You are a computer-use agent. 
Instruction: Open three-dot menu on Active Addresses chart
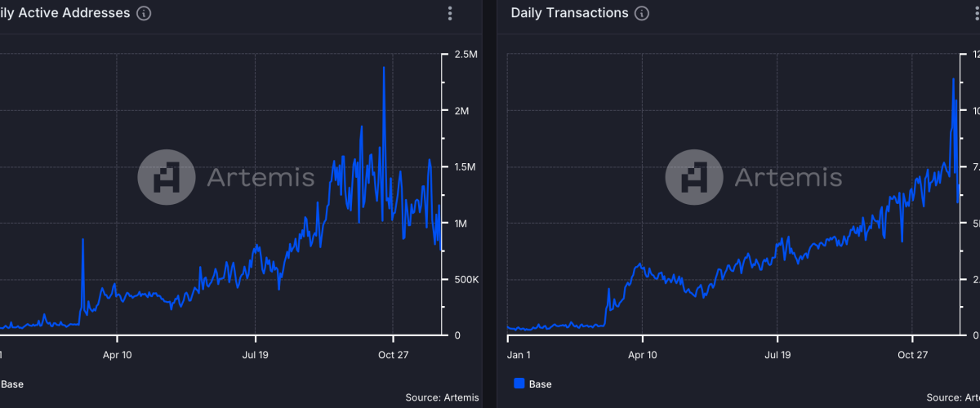click(450, 14)
